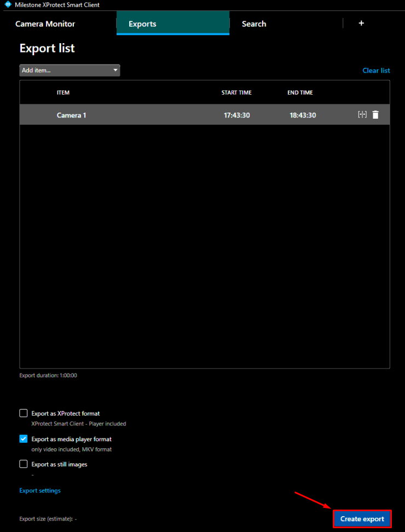Click the END TIME column header

(x=300, y=93)
